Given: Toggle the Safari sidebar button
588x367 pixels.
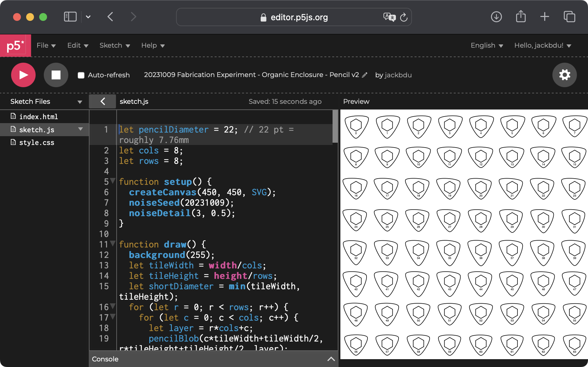Looking at the screenshot, I should click(x=70, y=17).
